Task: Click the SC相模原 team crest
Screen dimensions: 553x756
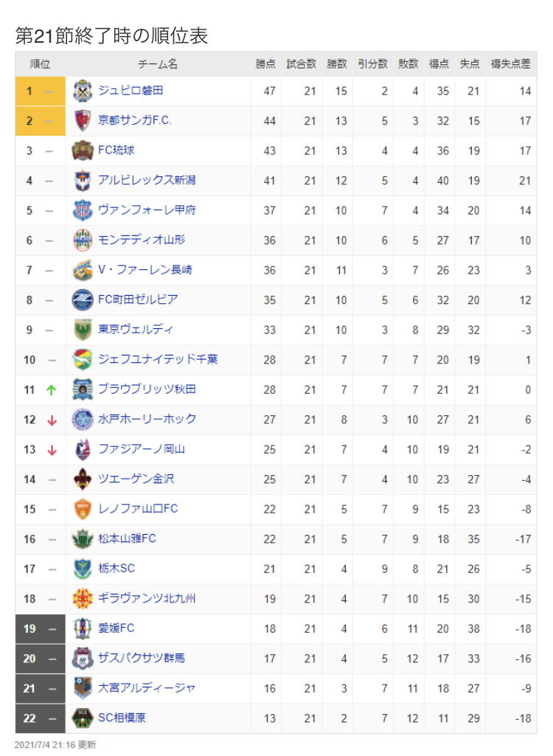Action: 82,718
